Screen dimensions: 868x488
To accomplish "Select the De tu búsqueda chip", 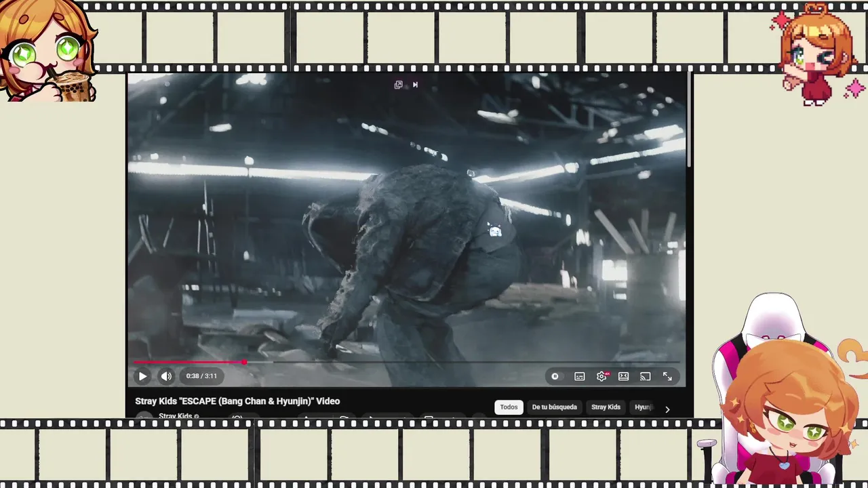I will click(554, 407).
